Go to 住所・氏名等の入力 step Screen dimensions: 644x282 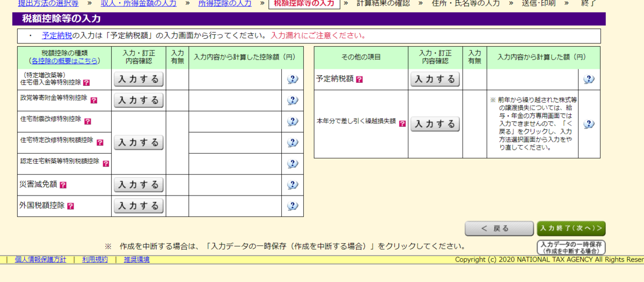(466, 3)
